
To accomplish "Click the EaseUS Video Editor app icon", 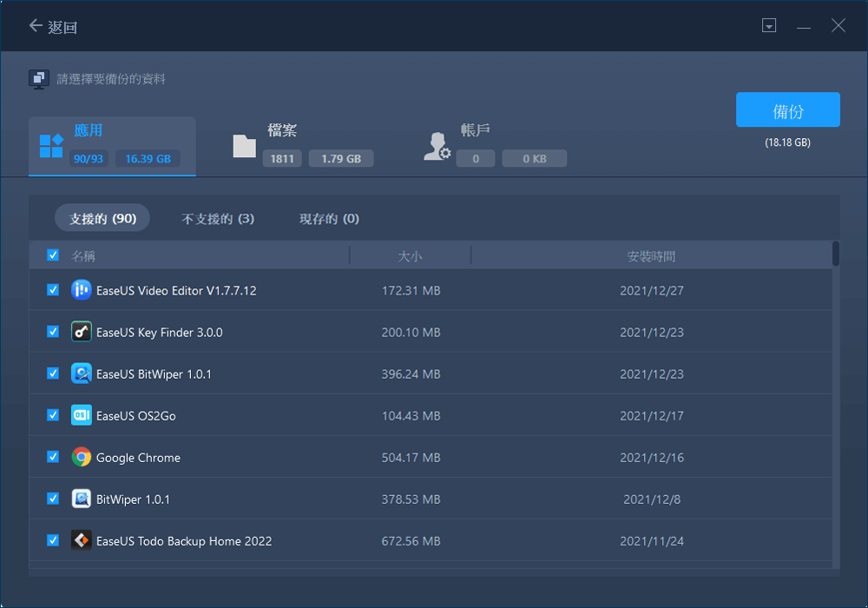I will point(82,290).
